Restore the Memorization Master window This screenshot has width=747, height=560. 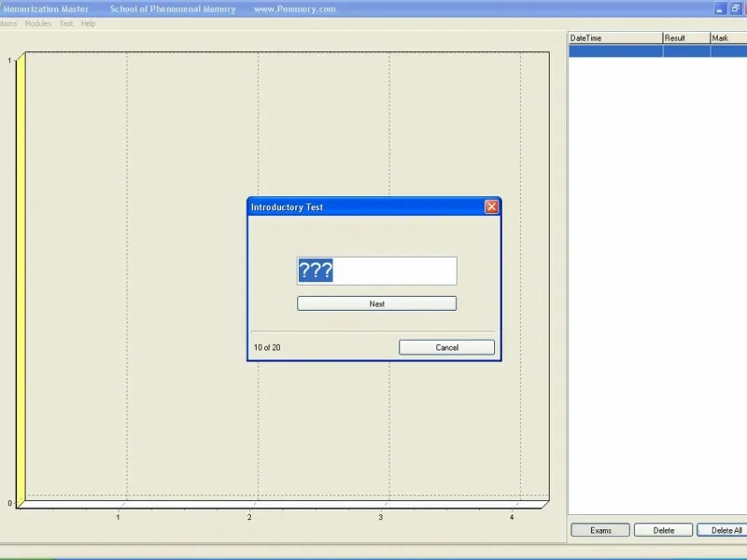tap(735, 8)
